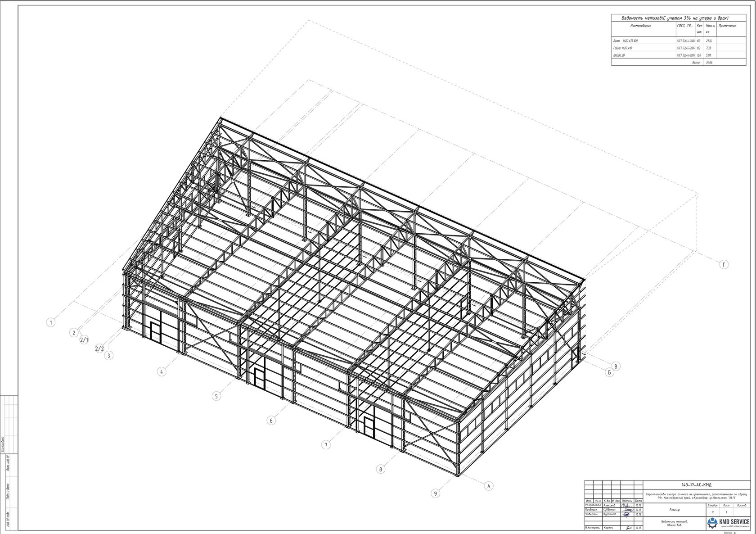This screenshot has width=756, height=534.
Task: Click the mass value '5.98'
Action: pyautogui.click(x=708, y=55)
